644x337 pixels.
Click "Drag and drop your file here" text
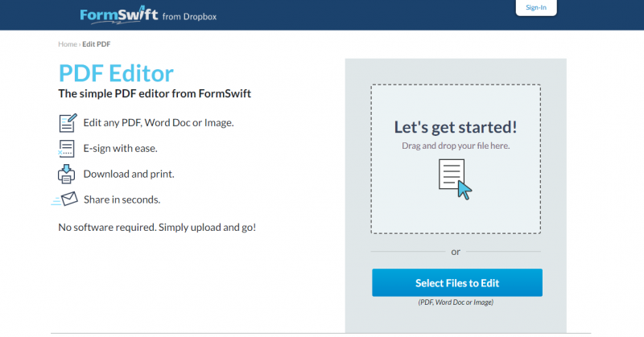coord(456,146)
